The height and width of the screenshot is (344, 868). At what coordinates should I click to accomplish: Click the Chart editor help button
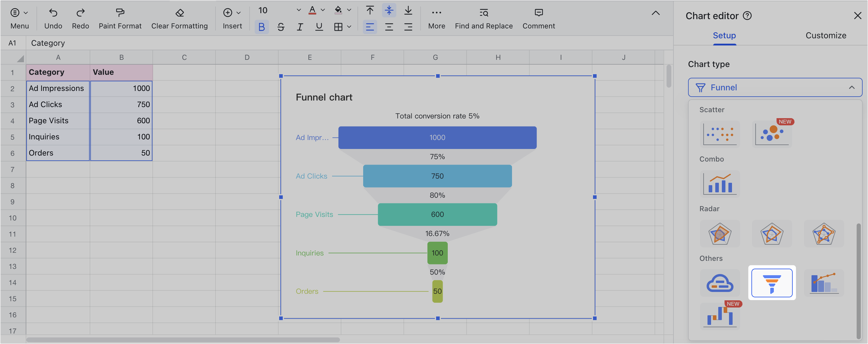click(747, 15)
